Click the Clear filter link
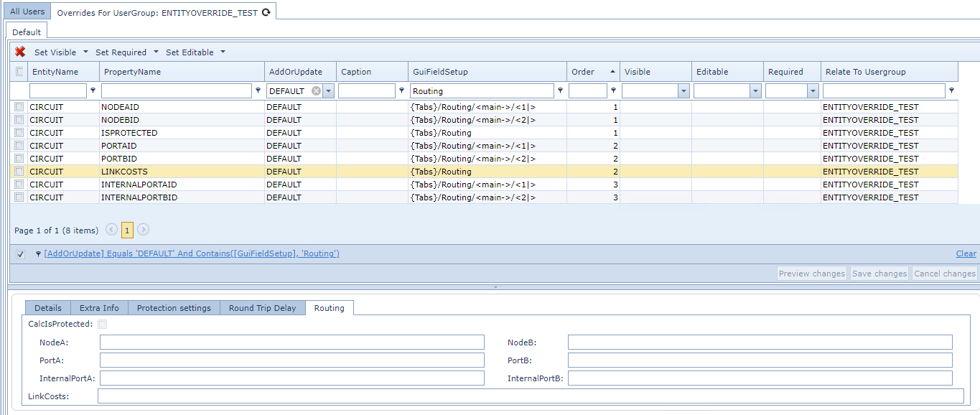The image size is (980, 415). pyautogui.click(x=966, y=253)
